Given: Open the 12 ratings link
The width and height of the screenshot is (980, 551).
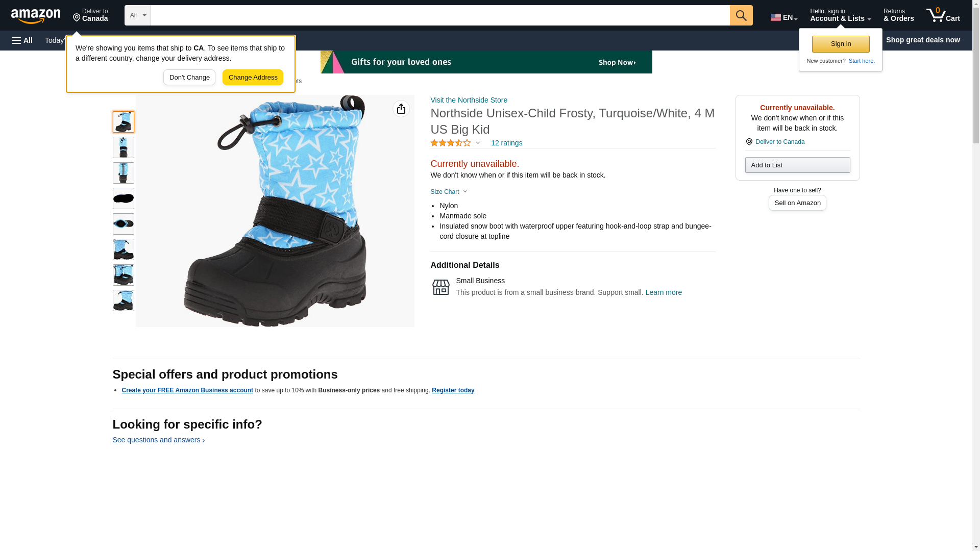Looking at the screenshot, I should pyautogui.click(x=506, y=143).
